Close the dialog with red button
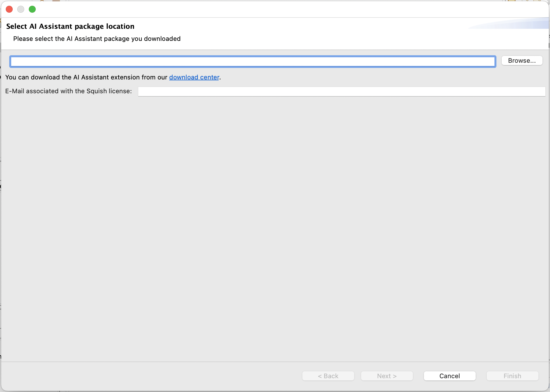The height and width of the screenshot is (392, 550). coord(9,9)
